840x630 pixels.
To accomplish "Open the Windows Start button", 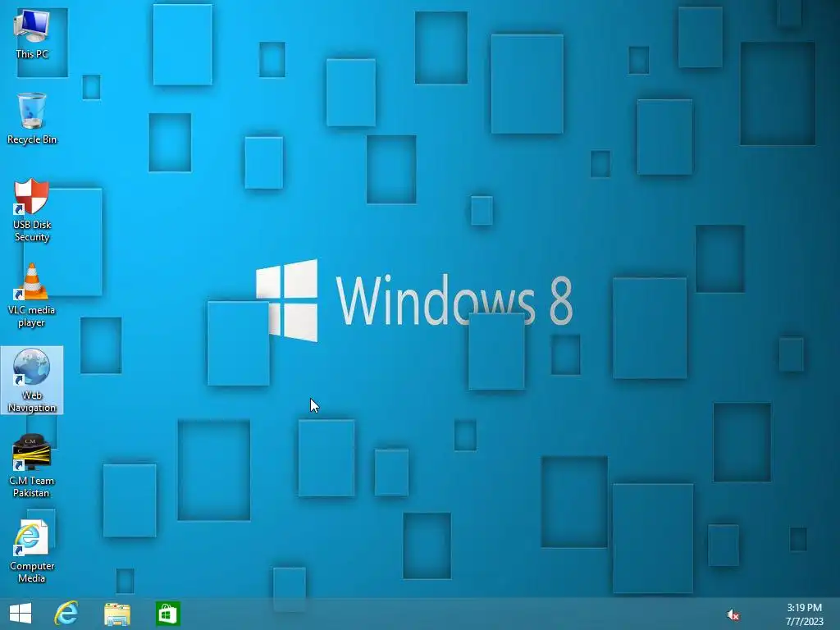I will [21, 614].
